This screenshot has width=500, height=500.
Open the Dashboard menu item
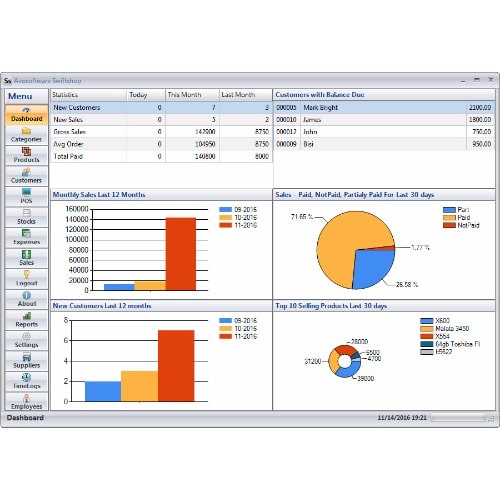(26, 115)
